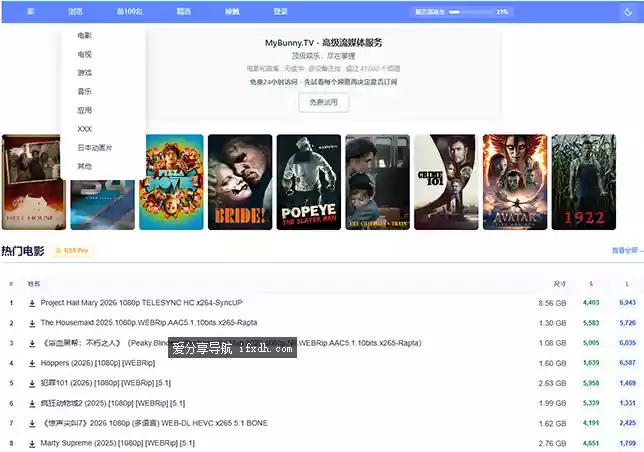This screenshot has width=644, height=452.
Task: Open the Popeye the Slayer Man poster
Action: tap(309, 182)
